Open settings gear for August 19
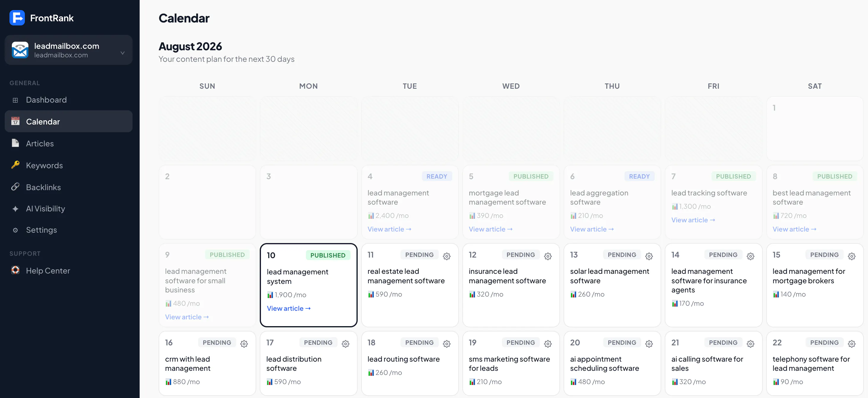 [x=548, y=344]
